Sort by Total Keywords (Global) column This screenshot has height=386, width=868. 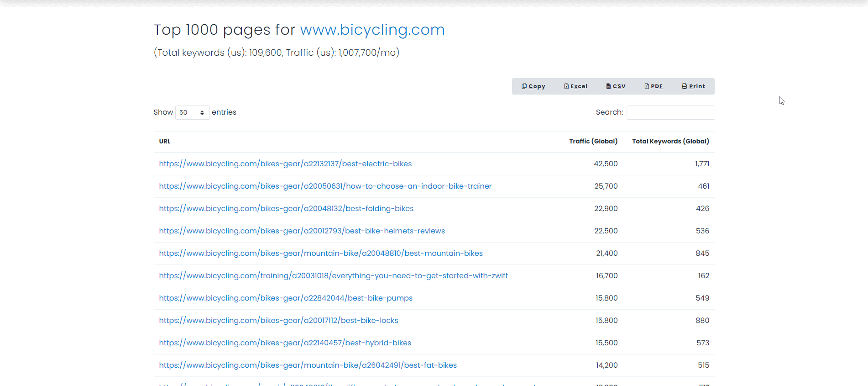[x=670, y=142]
